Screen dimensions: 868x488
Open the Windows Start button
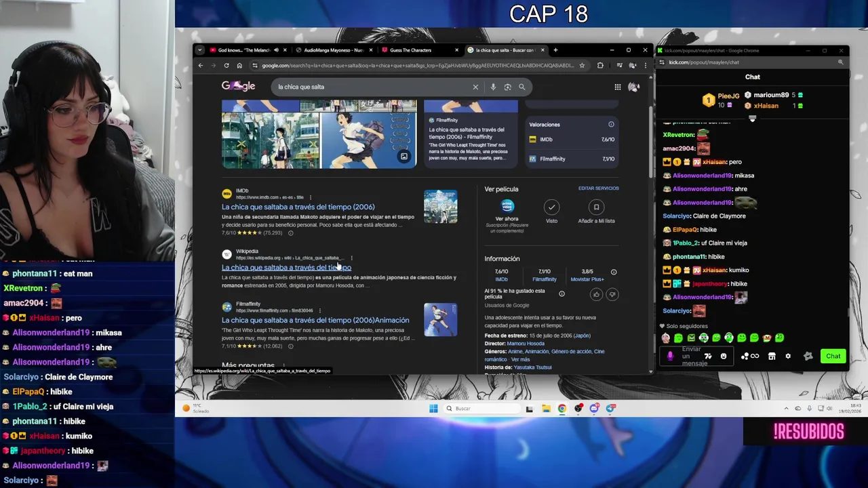tap(433, 409)
